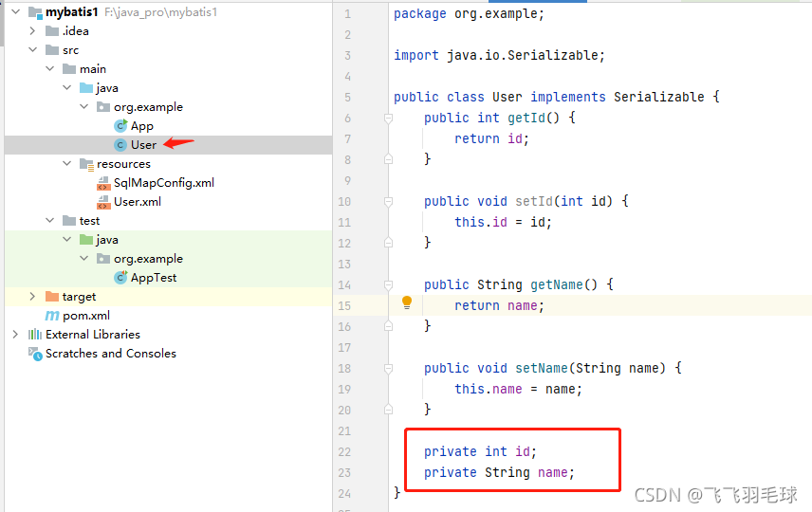Expand External Libraries node
Image resolution: width=812 pixels, height=512 pixels.
pyautogui.click(x=15, y=334)
